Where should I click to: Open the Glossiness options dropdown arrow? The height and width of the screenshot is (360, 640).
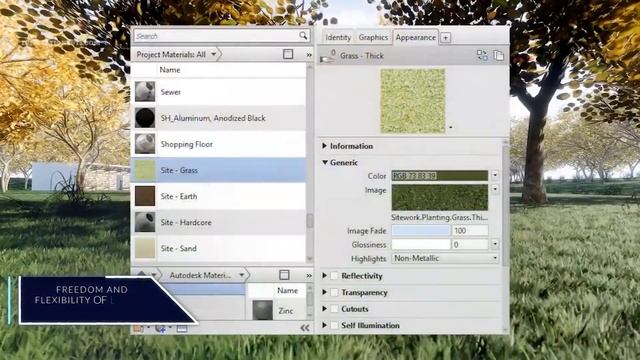click(495, 244)
